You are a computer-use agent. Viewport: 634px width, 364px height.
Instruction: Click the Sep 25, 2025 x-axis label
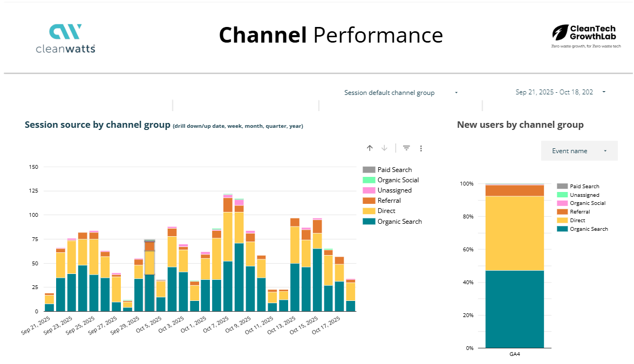pos(80,325)
